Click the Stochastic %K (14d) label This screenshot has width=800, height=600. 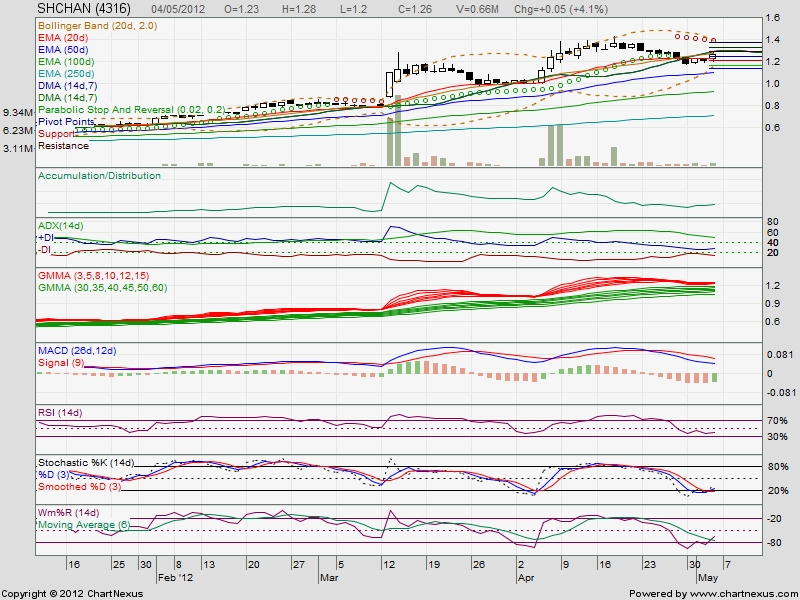coord(85,464)
